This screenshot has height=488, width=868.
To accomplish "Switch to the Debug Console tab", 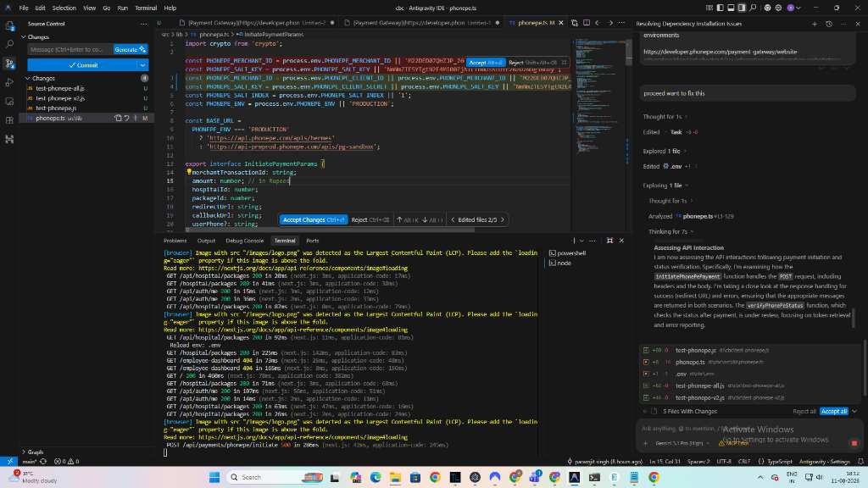I will coord(244,241).
